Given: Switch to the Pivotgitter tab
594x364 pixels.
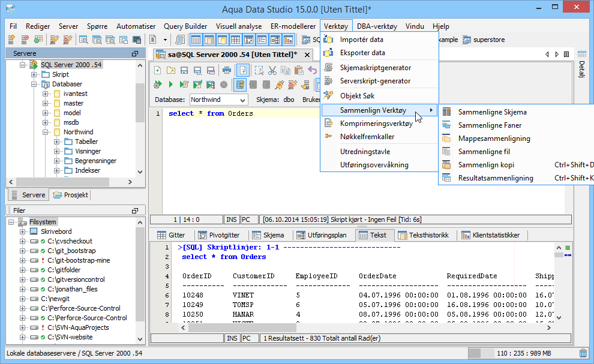Looking at the screenshot, I should (219, 235).
